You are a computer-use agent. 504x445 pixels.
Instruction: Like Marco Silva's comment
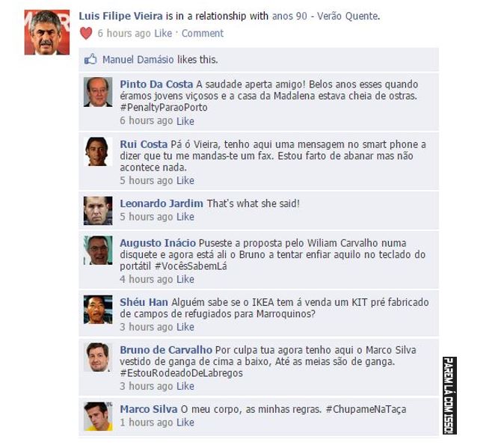tap(185, 422)
